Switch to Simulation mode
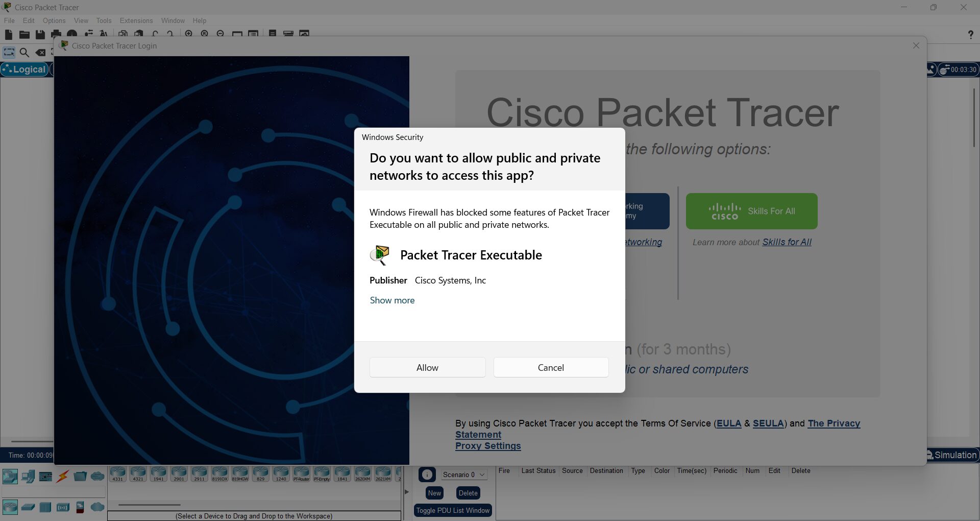This screenshot has width=980, height=521. coord(953,455)
